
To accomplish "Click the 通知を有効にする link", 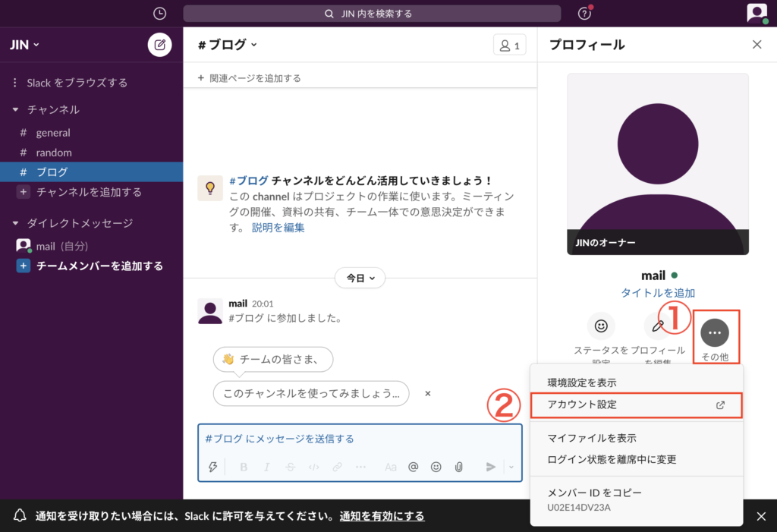I will pyautogui.click(x=382, y=516).
